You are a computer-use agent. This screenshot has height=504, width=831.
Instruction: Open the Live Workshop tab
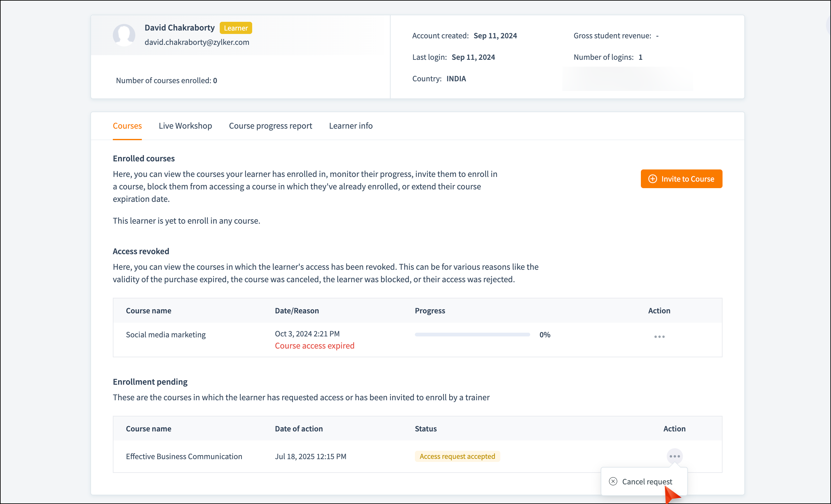(185, 126)
